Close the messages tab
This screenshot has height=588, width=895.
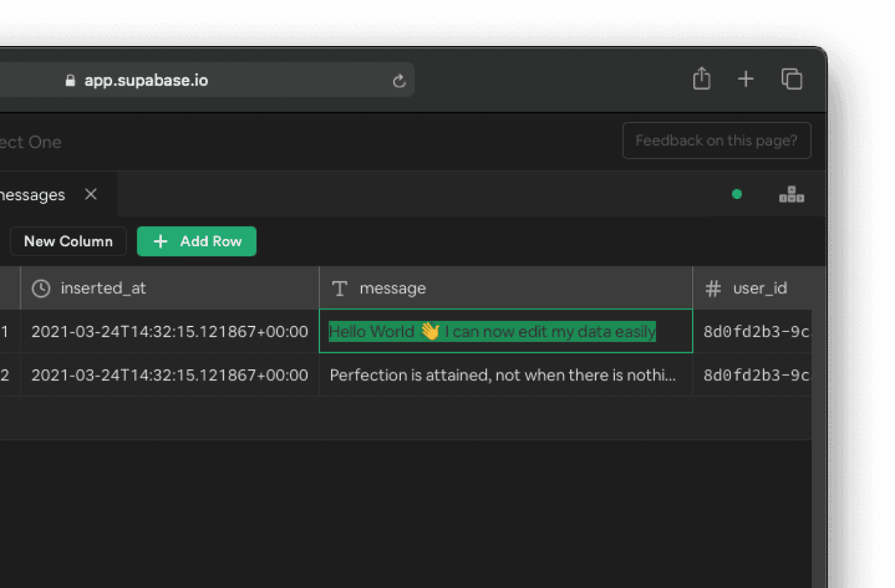pos(91,194)
